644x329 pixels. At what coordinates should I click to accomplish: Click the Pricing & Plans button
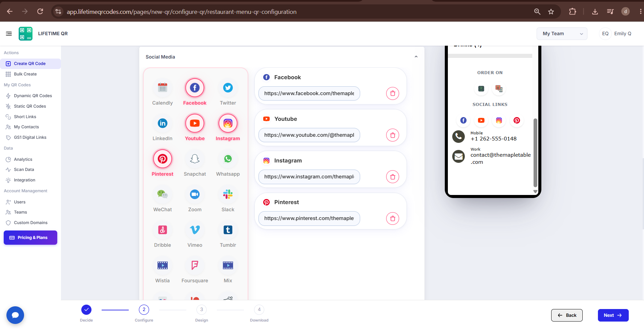(x=30, y=238)
